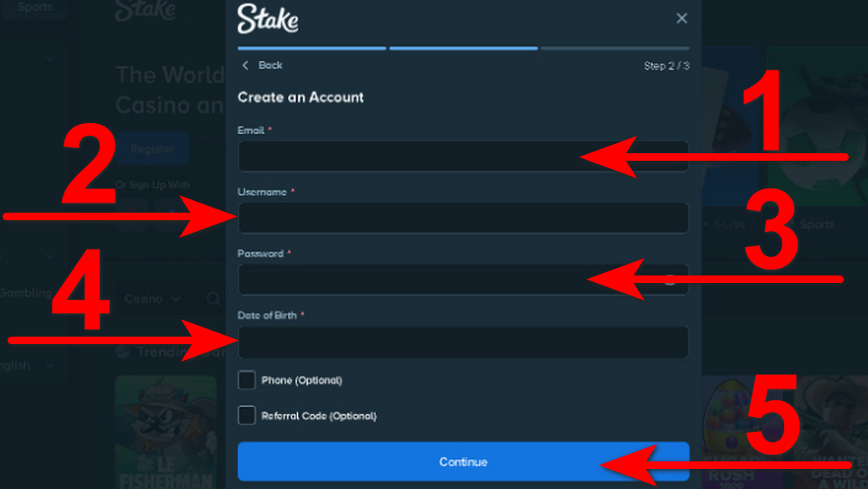Check the Referral Code (Optional) checkbox
The height and width of the screenshot is (489, 868).
(x=246, y=415)
